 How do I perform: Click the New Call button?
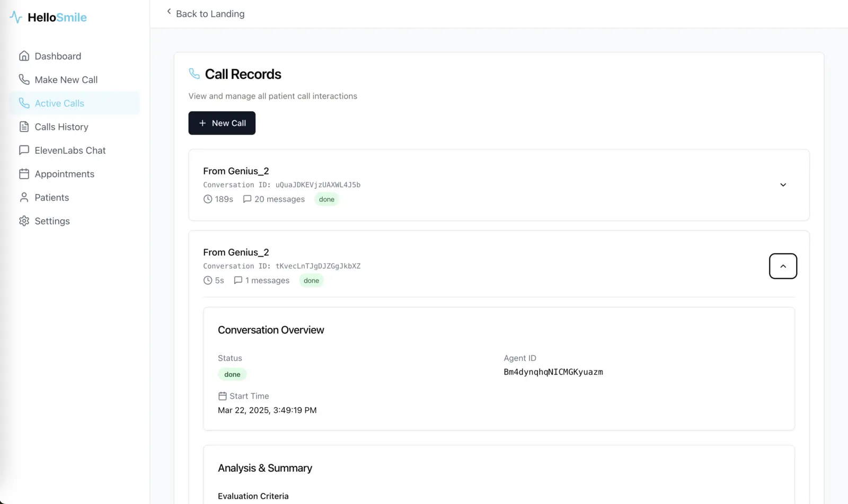pos(222,123)
